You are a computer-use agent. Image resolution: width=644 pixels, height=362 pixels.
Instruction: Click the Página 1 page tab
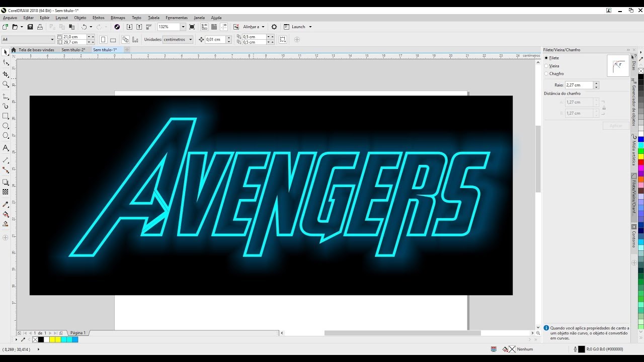click(x=77, y=333)
